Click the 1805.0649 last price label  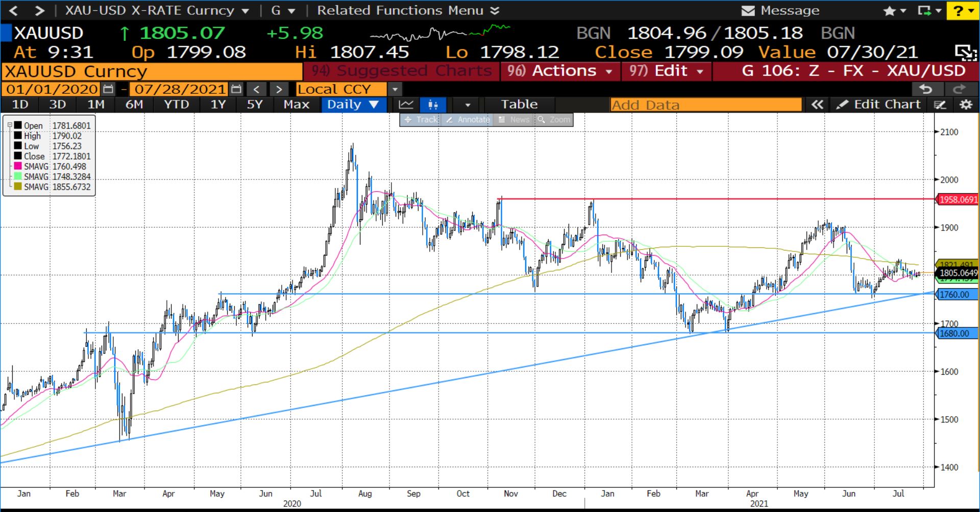click(958, 273)
